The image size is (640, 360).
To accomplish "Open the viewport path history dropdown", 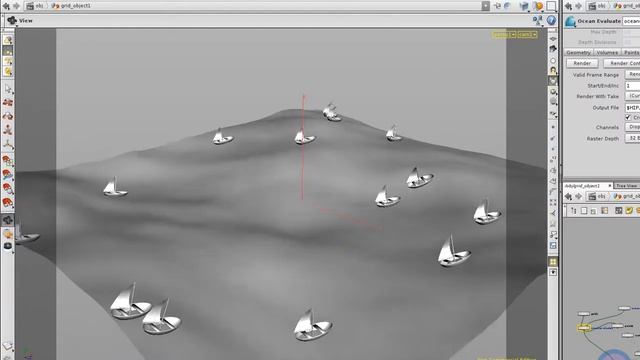I will [485, 6].
